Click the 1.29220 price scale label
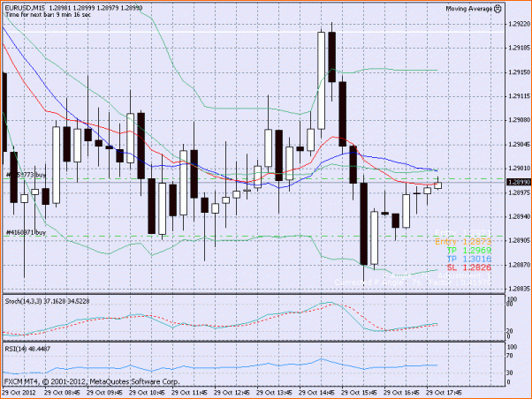 point(519,24)
